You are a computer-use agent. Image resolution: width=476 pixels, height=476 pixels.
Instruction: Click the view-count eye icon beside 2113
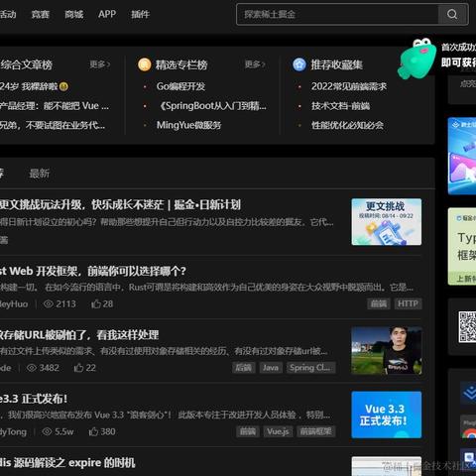[x=49, y=303]
